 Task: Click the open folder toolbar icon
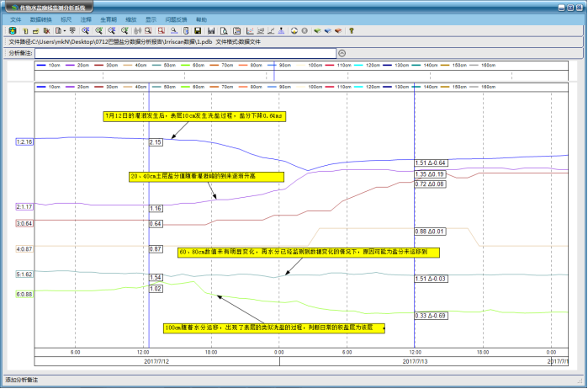[x=35, y=31]
